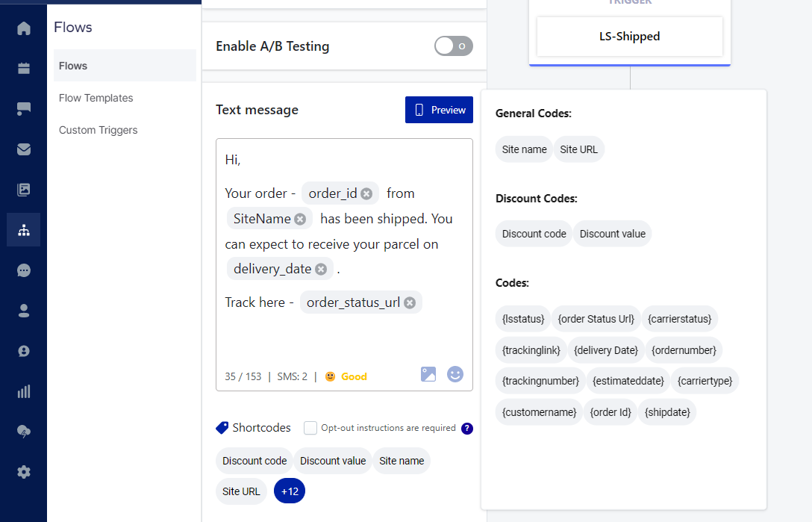Remove the order_id tag from message

pos(366,193)
